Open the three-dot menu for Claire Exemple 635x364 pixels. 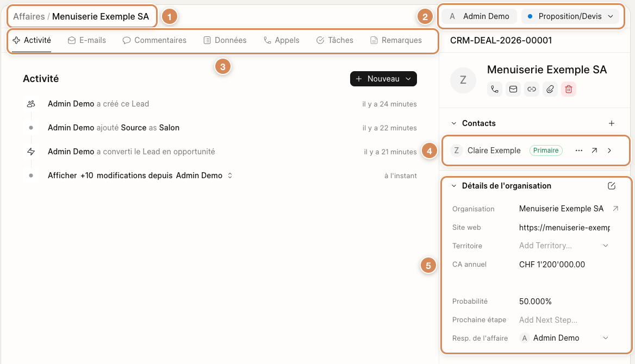(x=579, y=150)
